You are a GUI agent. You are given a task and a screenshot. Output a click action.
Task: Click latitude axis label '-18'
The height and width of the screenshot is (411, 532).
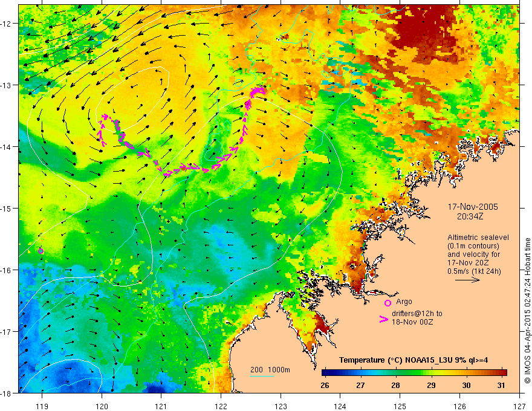click(x=6, y=393)
